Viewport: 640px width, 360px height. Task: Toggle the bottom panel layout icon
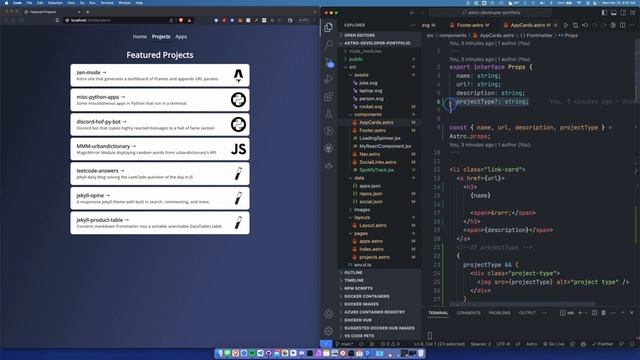coord(614,13)
